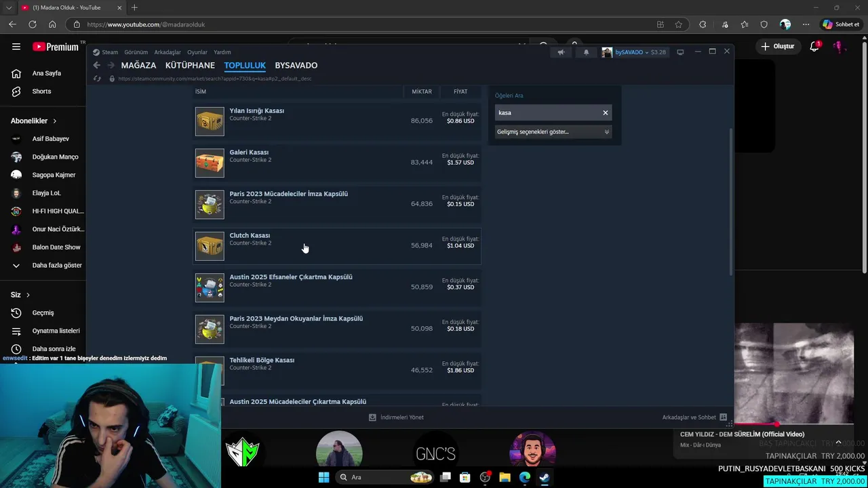868x488 pixels.
Task: Open Steam Friends and Chat icon
Action: pyautogui.click(x=723, y=418)
